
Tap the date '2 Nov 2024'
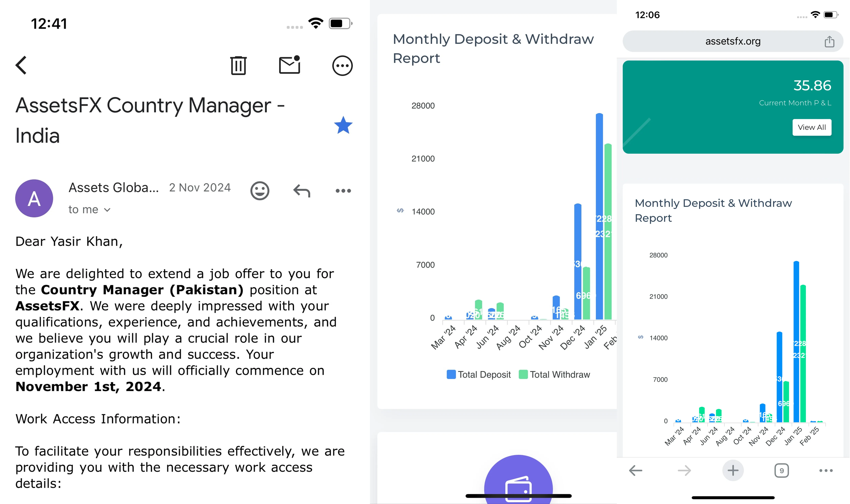[x=200, y=187]
